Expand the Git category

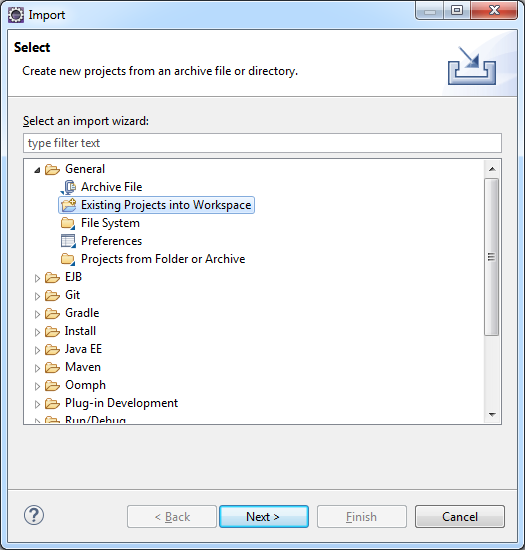(x=37, y=296)
